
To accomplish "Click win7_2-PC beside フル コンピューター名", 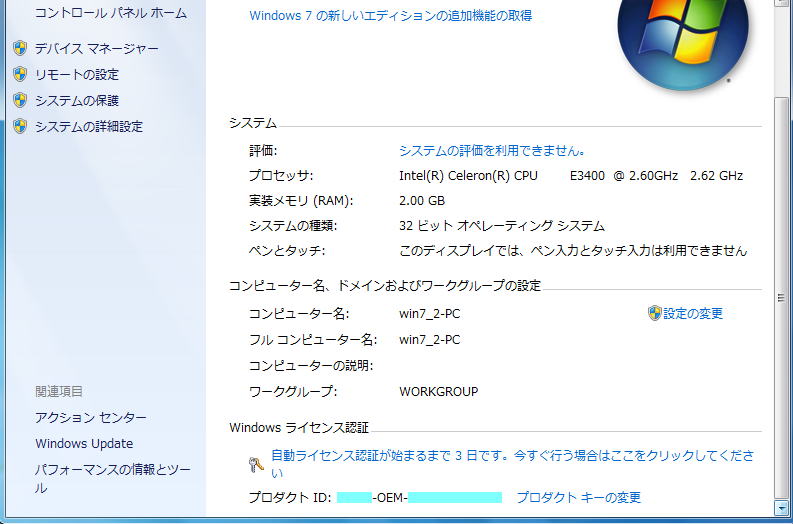I will coord(429,339).
